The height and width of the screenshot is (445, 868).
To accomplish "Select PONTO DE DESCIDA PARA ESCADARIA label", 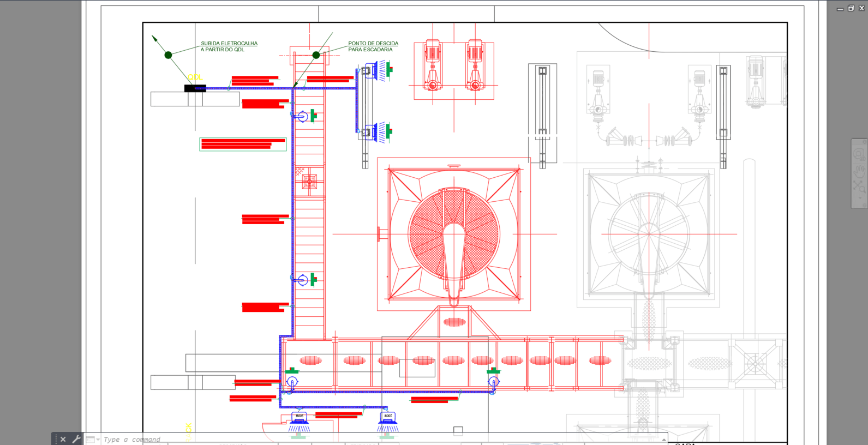I will tap(373, 46).
